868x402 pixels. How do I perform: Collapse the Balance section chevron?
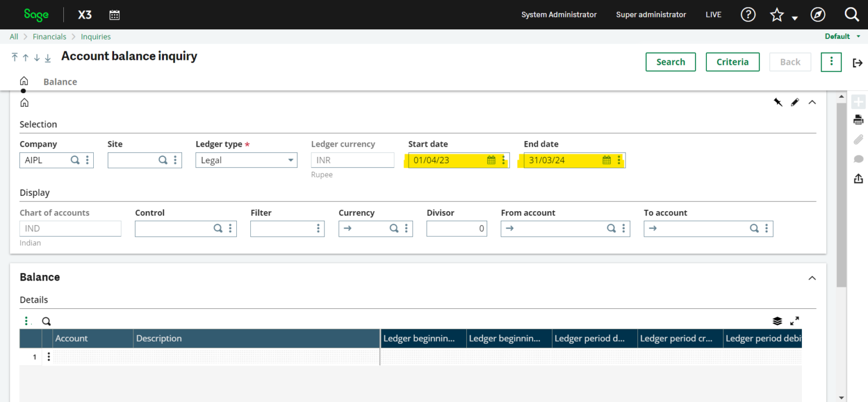(x=812, y=277)
